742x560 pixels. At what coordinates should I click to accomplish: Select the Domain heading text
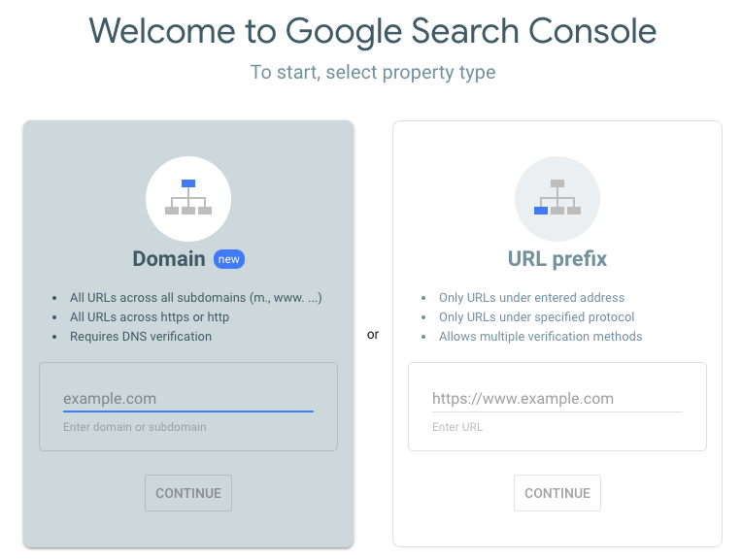(x=169, y=259)
